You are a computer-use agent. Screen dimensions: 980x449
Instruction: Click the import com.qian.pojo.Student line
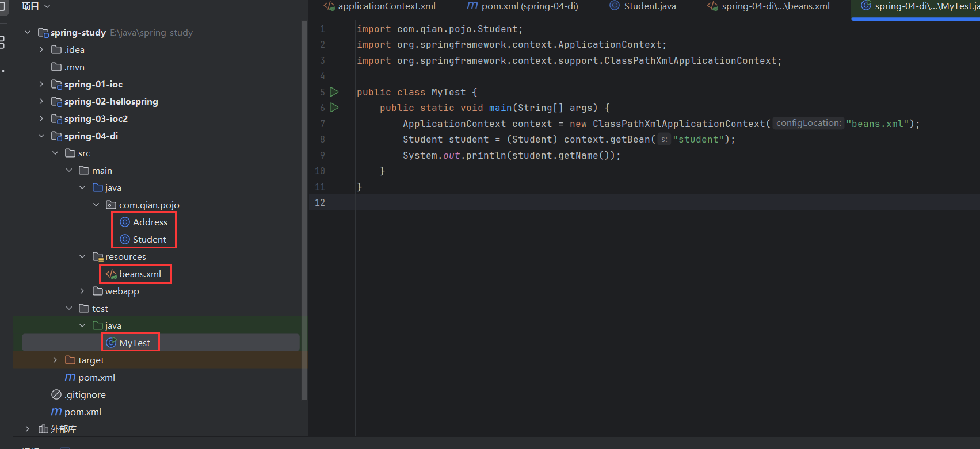[440, 29]
